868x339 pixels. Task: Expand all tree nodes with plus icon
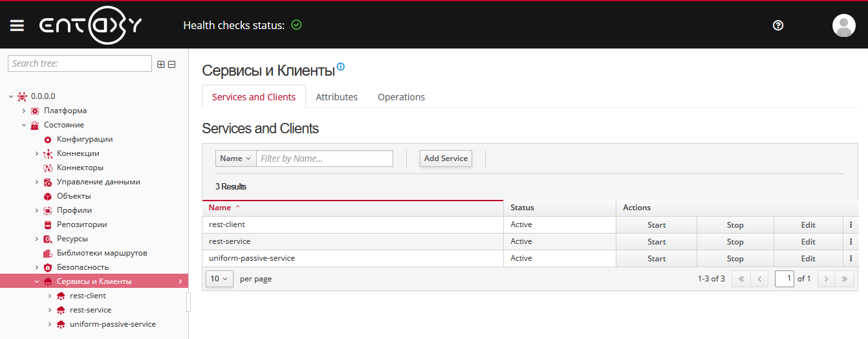(x=161, y=64)
